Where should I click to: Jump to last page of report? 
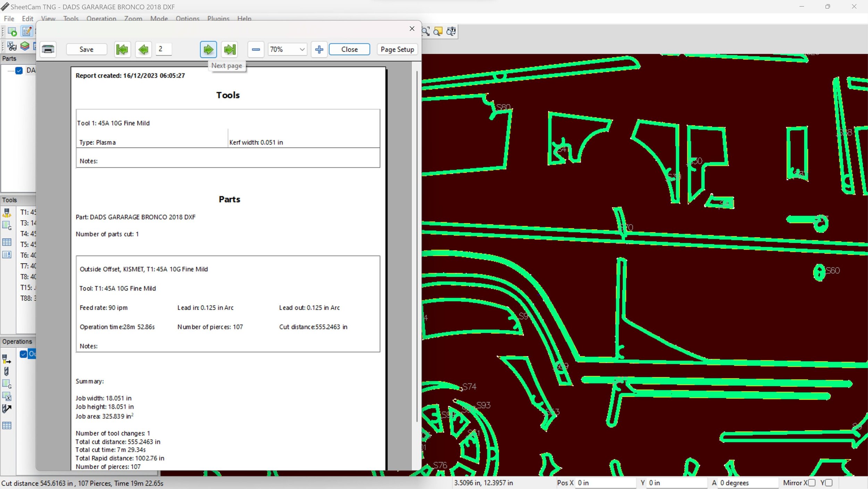pyautogui.click(x=230, y=49)
